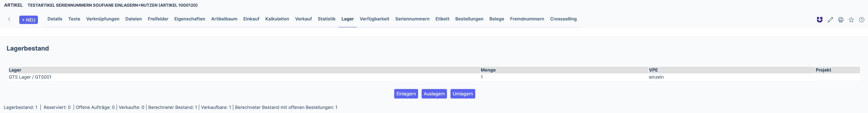
Task: Select the Einkauf tab
Action: 251,19
